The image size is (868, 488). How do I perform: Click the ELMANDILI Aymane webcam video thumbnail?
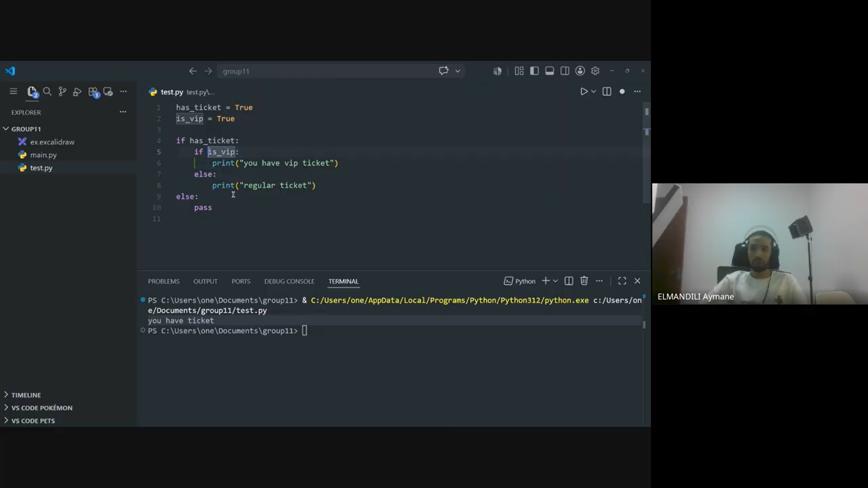coord(760,244)
